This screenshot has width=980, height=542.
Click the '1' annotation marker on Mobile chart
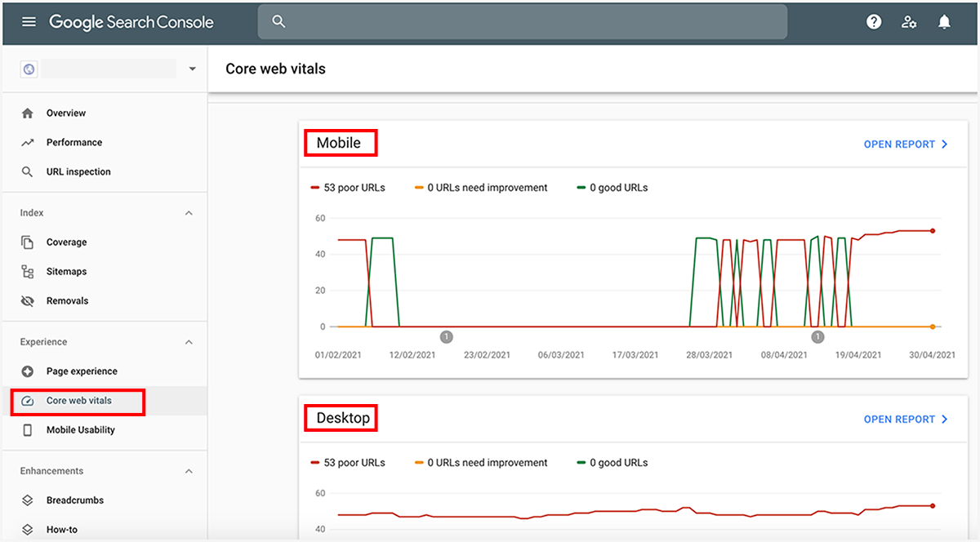click(x=446, y=336)
